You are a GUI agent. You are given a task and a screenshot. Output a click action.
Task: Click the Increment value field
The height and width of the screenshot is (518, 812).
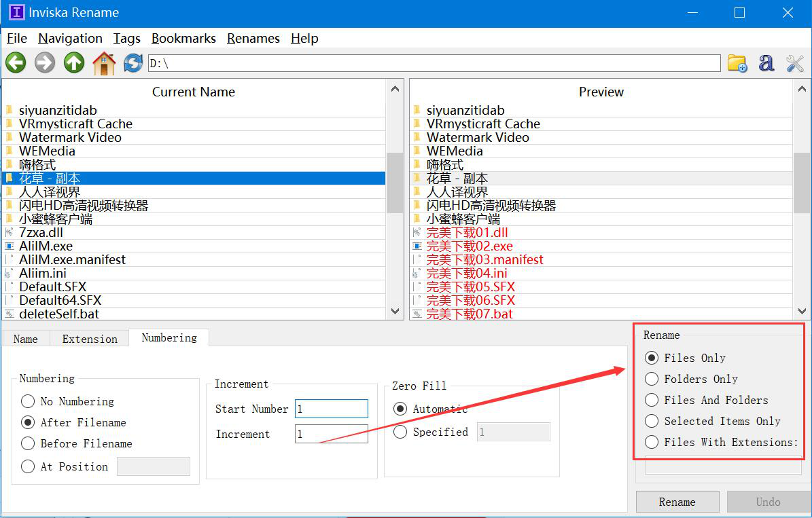[x=332, y=434]
